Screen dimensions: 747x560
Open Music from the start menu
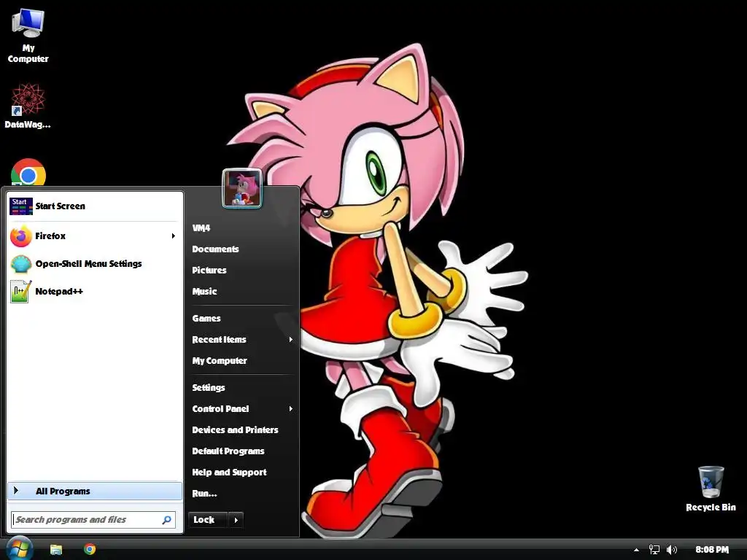(204, 292)
